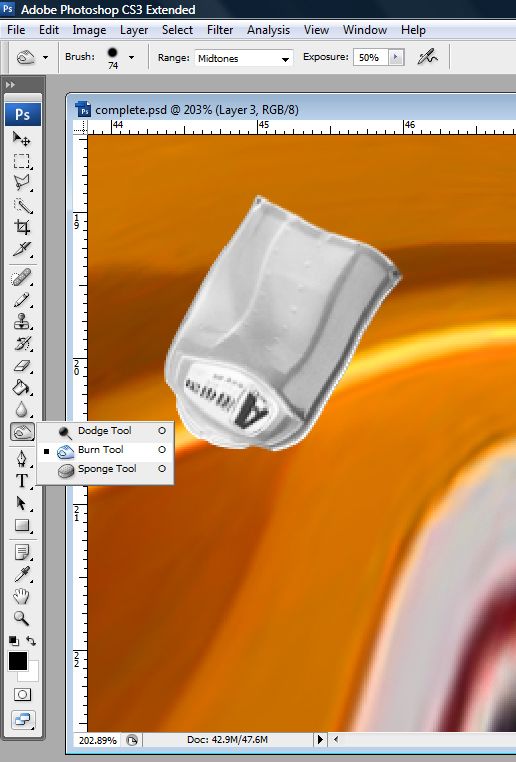Click the Burn tool in the toolbox

22,432
